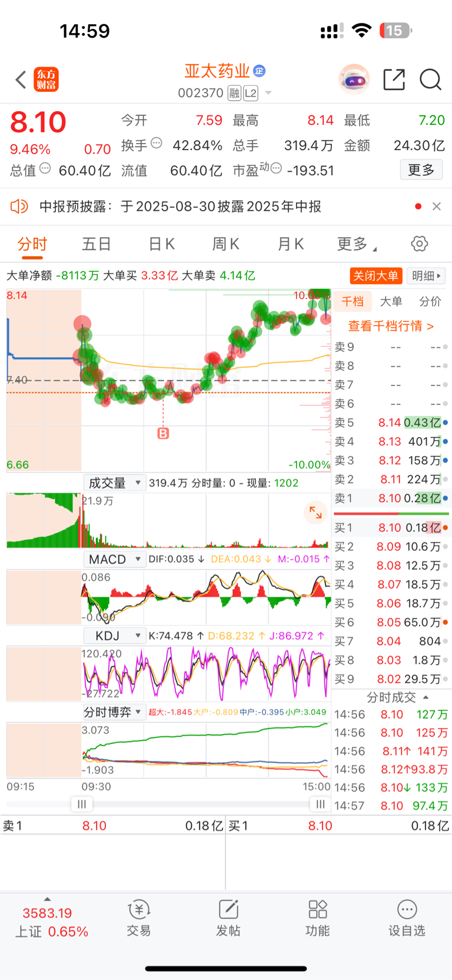Tap the share icon in the header
The width and height of the screenshot is (452, 980).
point(394,79)
